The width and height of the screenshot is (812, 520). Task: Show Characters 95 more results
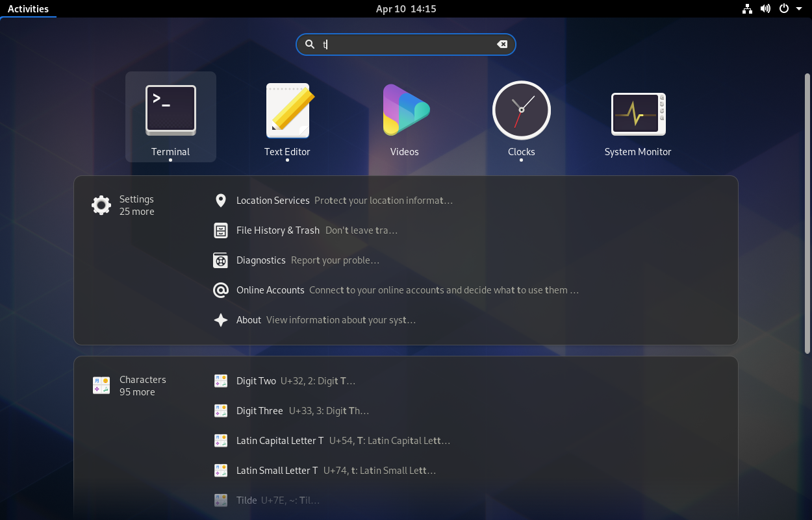tap(136, 386)
